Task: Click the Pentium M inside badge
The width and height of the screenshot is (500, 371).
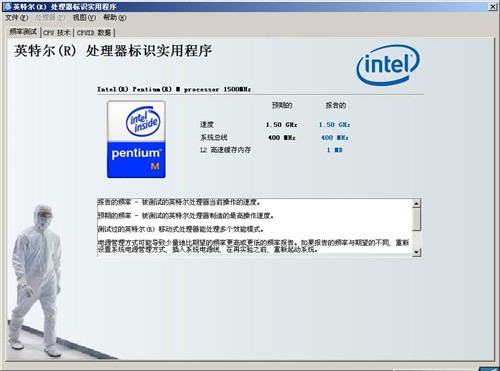Action: click(x=136, y=139)
